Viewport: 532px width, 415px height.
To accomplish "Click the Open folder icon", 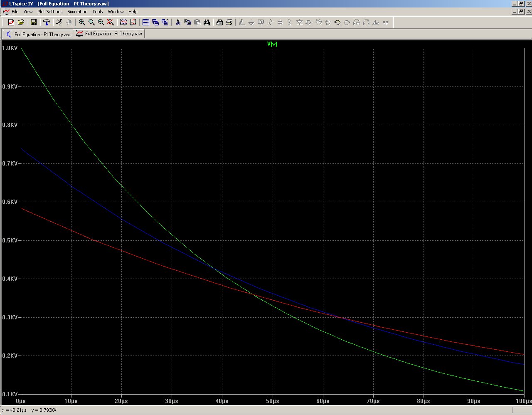I will point(21,22).
